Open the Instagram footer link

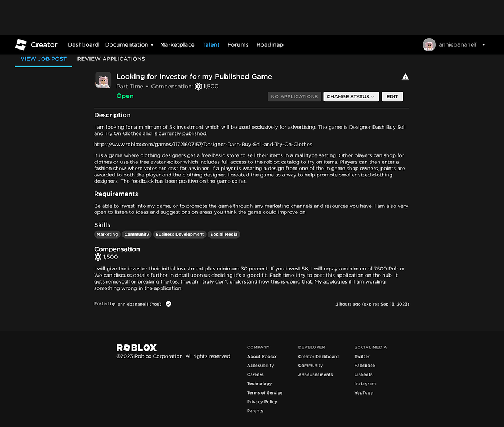[365, 384]
